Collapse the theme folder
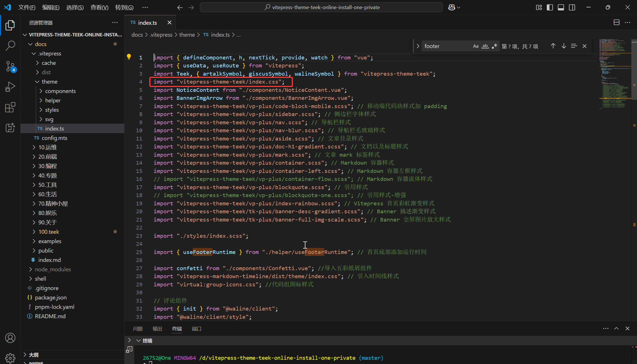Viewport: 637px width, 364px height. pyautogui.click(x=37, y=82)
